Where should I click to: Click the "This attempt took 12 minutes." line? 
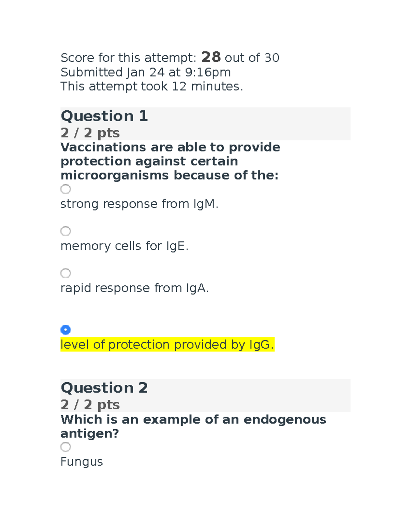[152, 86]
